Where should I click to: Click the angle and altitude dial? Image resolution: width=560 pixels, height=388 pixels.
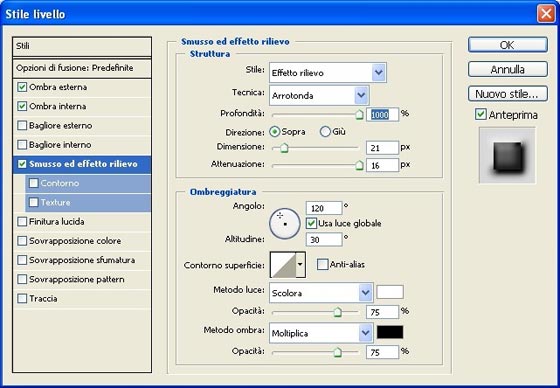(x=285, y=224)
